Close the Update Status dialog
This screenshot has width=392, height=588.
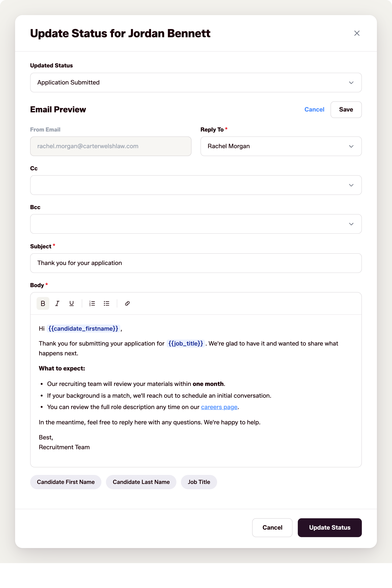pyautogui.click(x=357, y=33)
